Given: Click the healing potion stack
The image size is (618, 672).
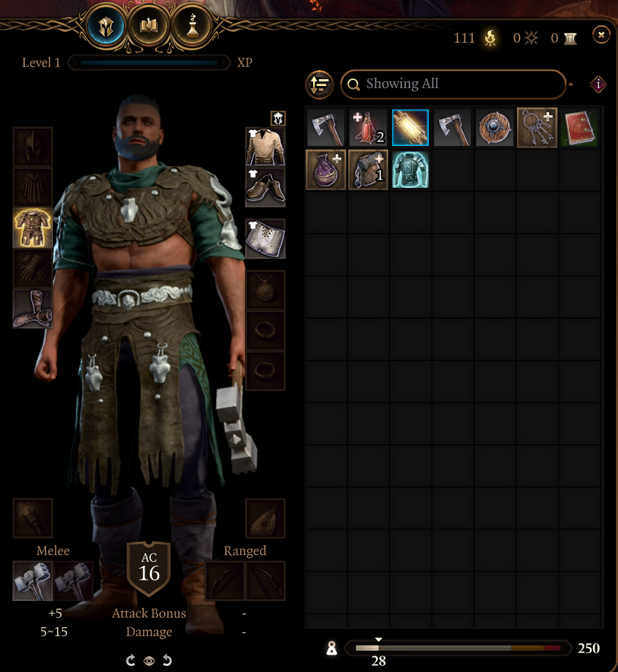Looking at the screenshot, I should pyautogui.click(x=368, y=127).
